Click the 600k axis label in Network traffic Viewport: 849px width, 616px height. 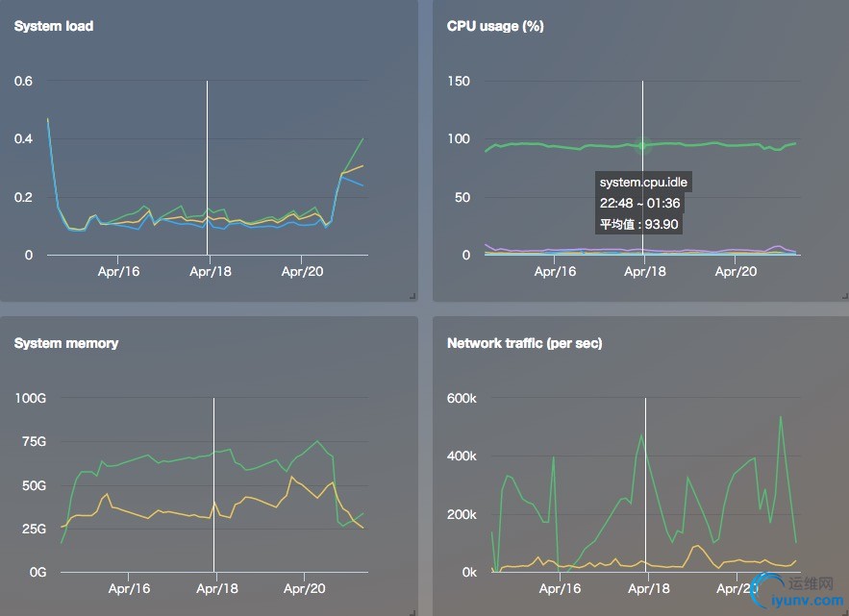pos(462,398)
